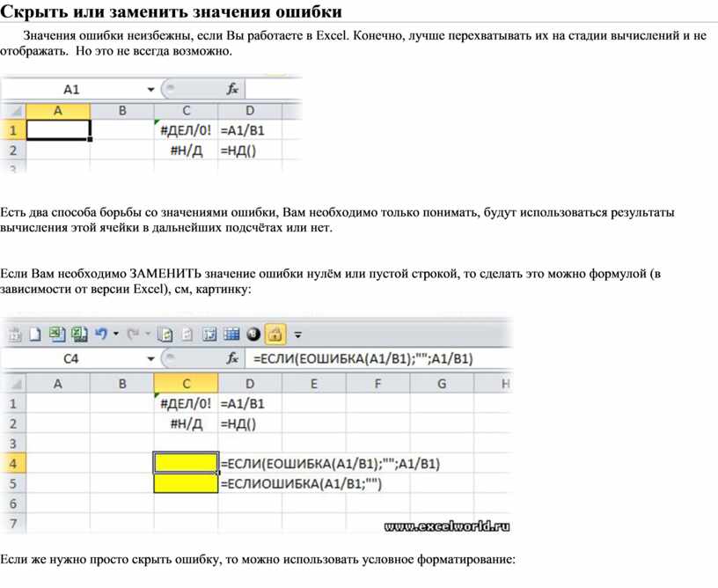718x588 pixels.
Task: Click the =НД() cell in the top spreadsheet
Action: click(x=250, y=151)
